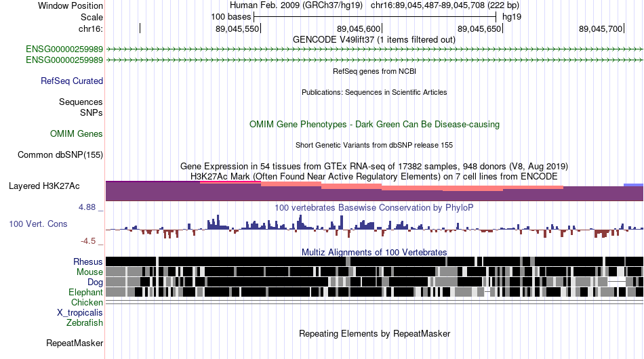Image resolution: width=644 pixels, height=359 pixels.
Task: Click the Window Position label
Action: pyautogui.click(x=71, y=5)
